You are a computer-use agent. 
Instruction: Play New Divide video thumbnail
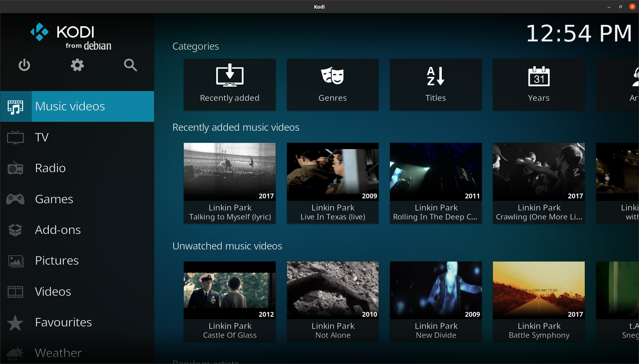pyautogui.click(x=436, y=290)
